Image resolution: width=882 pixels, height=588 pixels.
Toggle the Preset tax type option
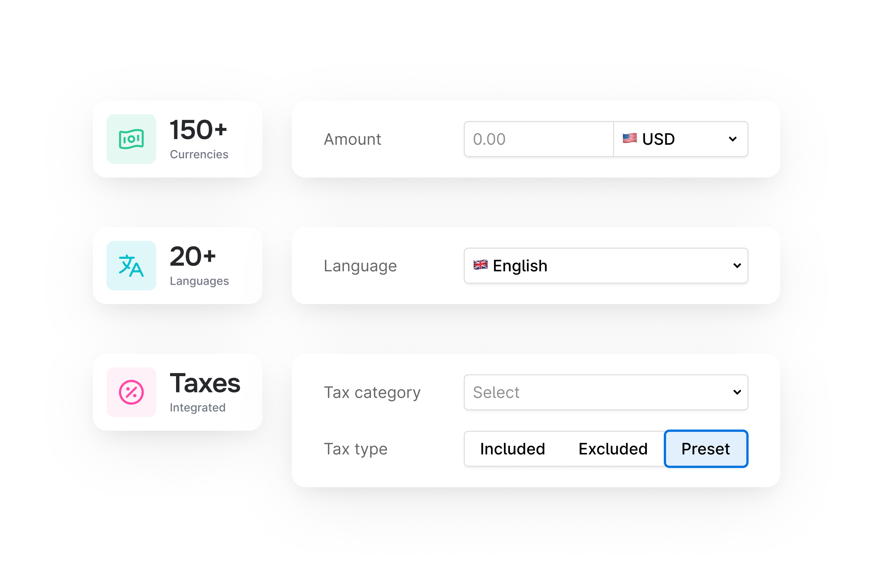point(705,448)
